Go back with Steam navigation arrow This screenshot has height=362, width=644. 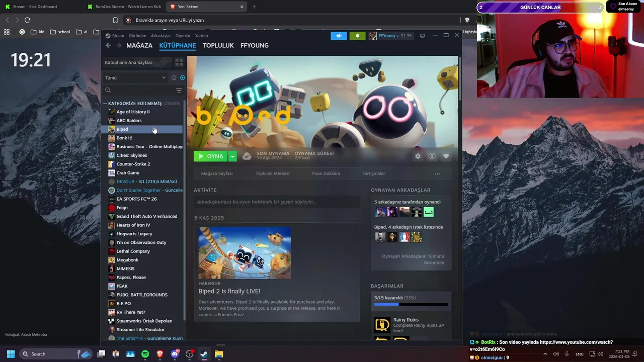pyautogui.click(x=108, y=45)
